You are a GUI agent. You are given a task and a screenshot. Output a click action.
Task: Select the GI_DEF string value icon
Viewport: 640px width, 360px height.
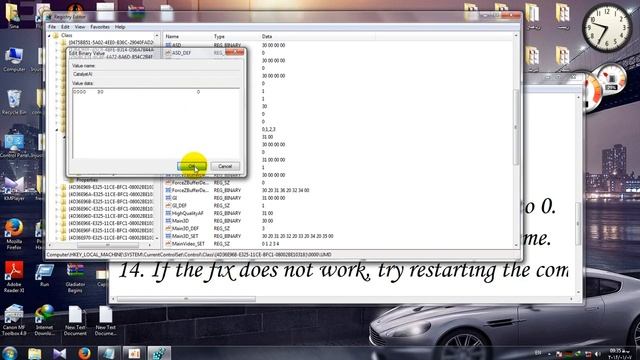point(168,205)
